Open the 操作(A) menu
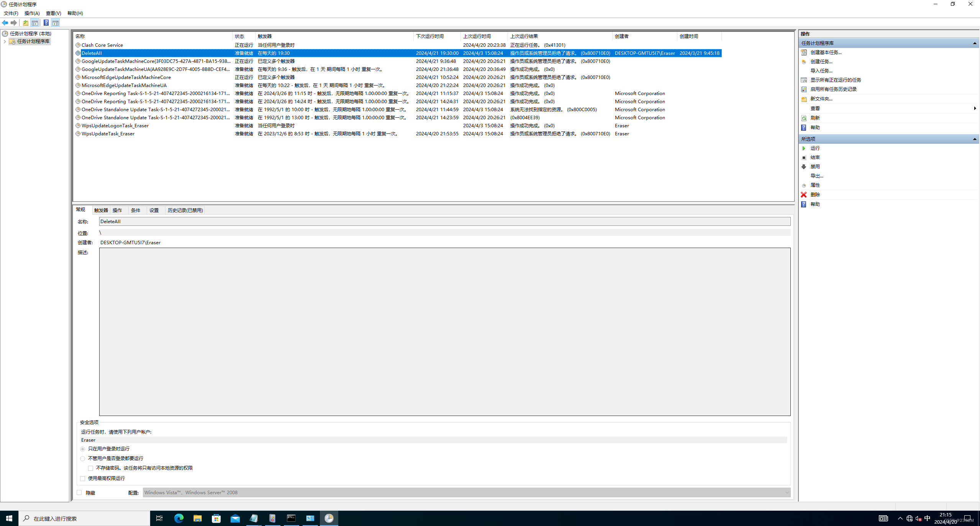Screen dimensions: 980x526 tap(32, 13)
